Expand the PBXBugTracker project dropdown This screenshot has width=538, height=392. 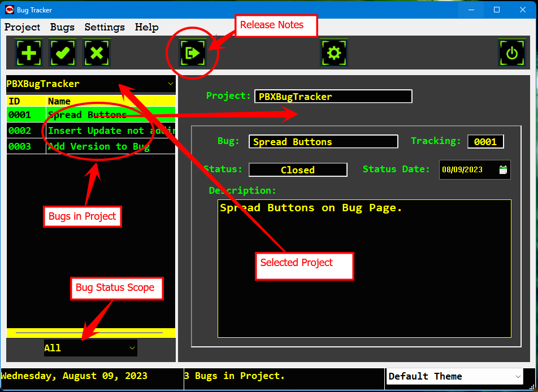click(x=171, y=84)
